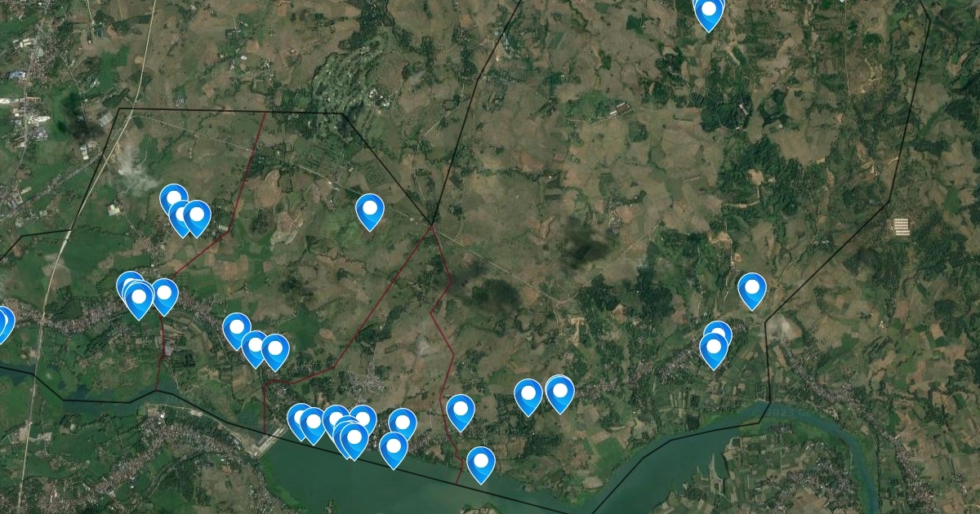
Task: Select the southernmost pin near the lake shore
Action: 481,465
